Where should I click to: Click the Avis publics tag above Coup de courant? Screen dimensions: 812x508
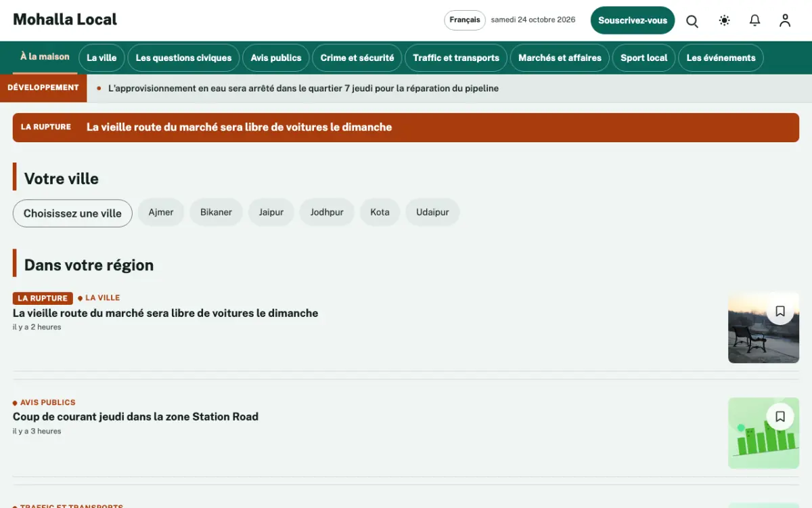[x=44, y=402]
